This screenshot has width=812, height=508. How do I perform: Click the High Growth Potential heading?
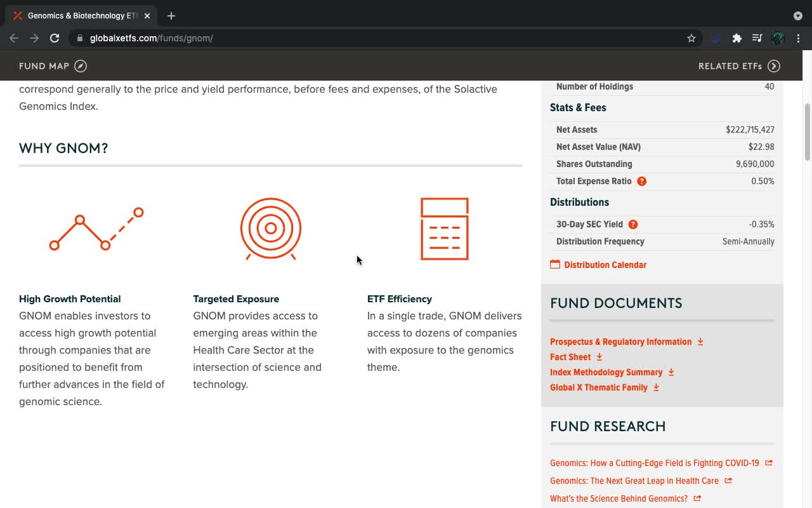coord(70,299)
